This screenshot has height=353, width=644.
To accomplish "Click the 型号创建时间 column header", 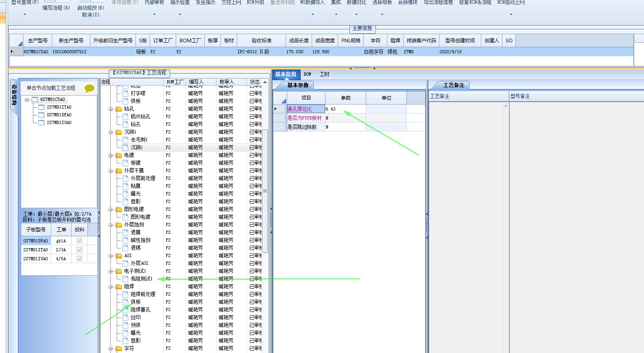I will tap(460, 41).
